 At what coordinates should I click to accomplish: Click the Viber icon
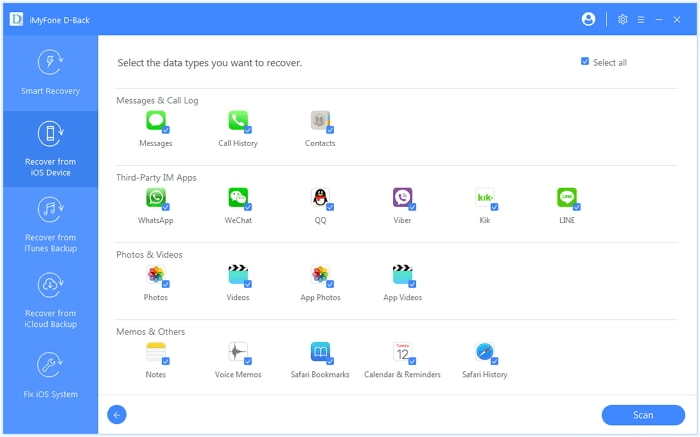tap(402, 197)
